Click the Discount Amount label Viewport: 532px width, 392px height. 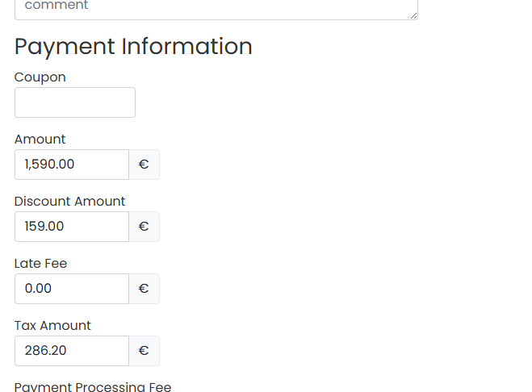point(70,202)
